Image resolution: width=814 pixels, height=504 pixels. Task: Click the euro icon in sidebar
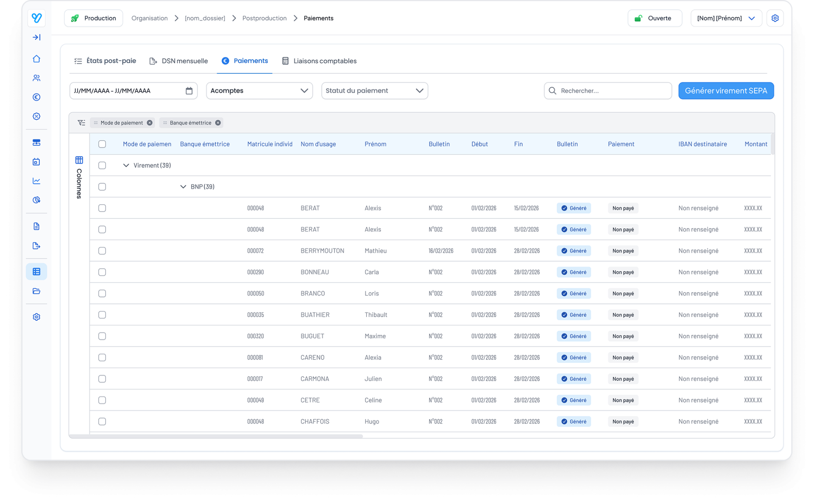point(36,97)
